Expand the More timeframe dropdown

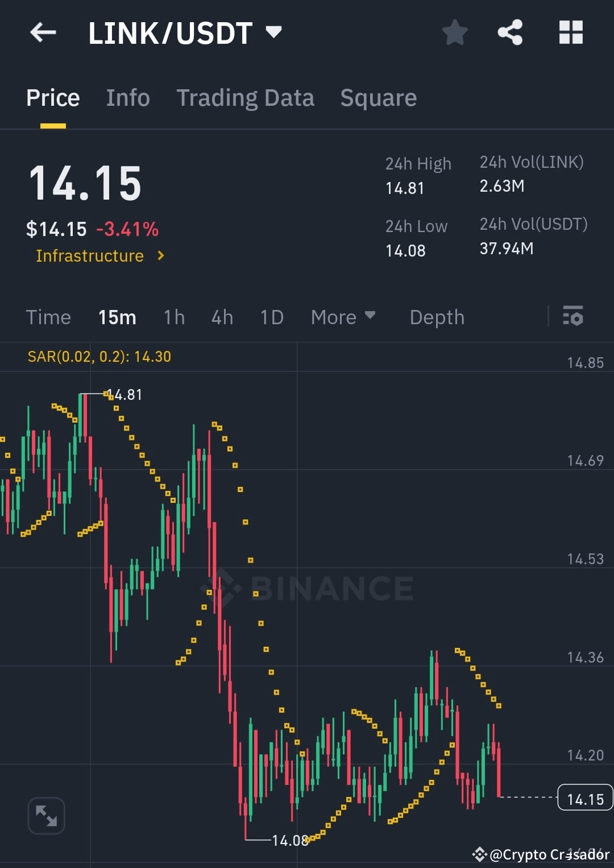pyautogui.click(x=343, y=317)
